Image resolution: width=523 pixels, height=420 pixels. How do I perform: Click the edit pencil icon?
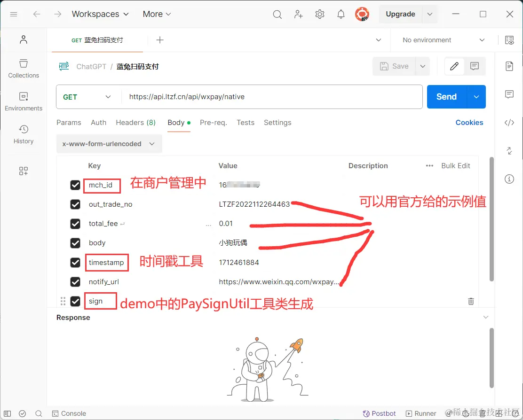(454, 66)
